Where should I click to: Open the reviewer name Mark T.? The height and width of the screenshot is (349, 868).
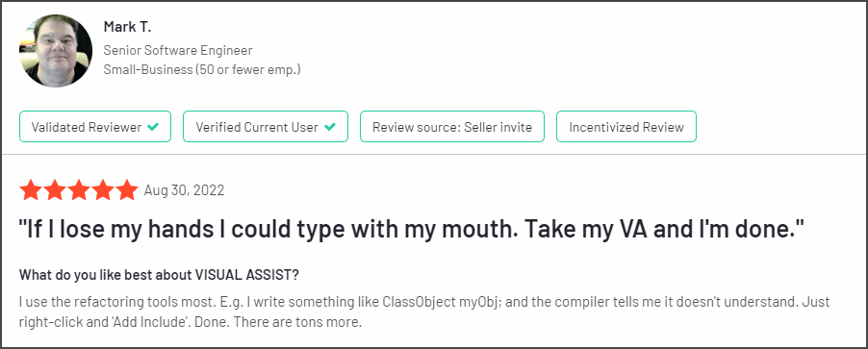pos(128,27)
